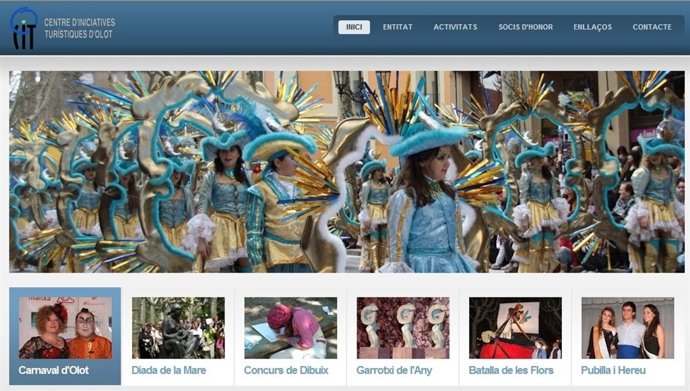Viewport: 690px width, 391px height.
Task: Open the CONTACTE page
Action: 652,27
